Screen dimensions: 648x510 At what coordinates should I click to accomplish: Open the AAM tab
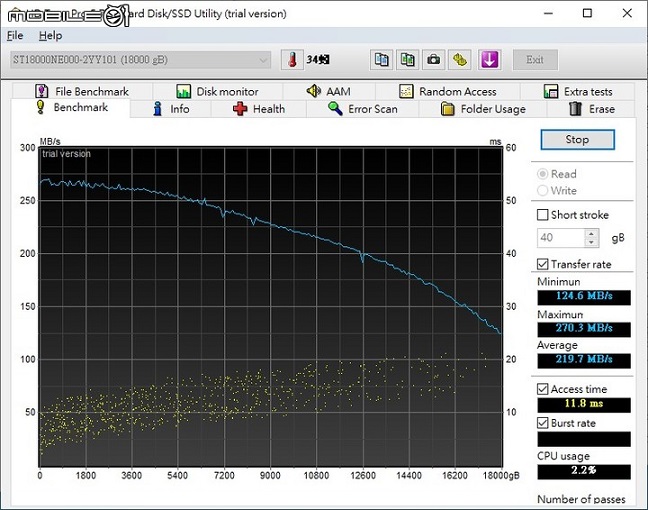[x=329, y=91]
